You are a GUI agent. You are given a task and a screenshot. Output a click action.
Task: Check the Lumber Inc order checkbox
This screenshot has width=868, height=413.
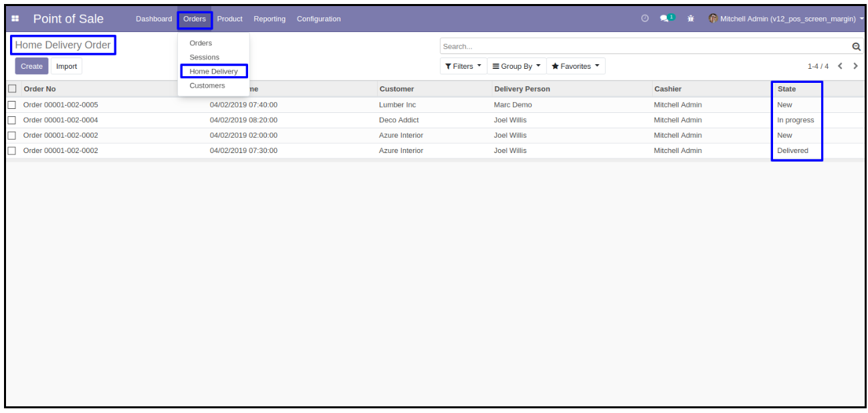12,105
